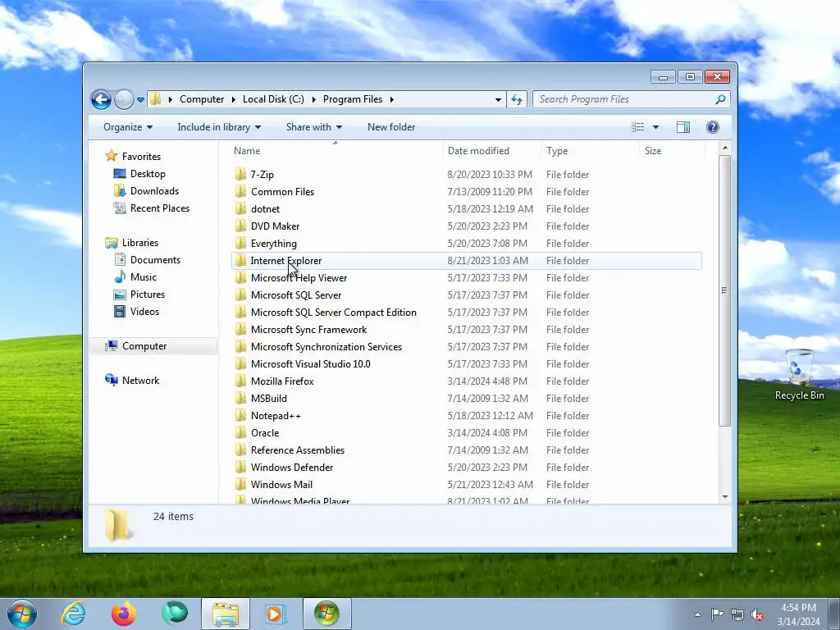
Task: Select the Microsoft SQL Server folder
Action: (x=295, y=294)
